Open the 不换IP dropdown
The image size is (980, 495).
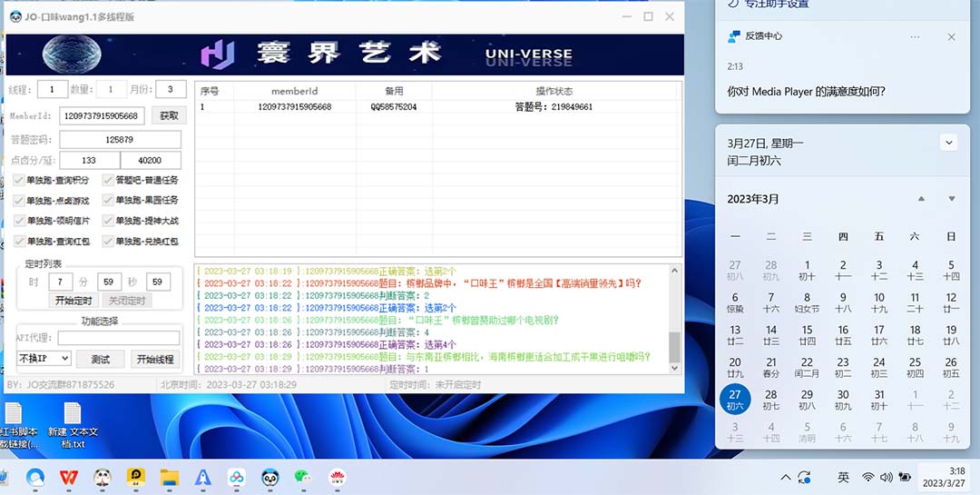pos(44,359)
